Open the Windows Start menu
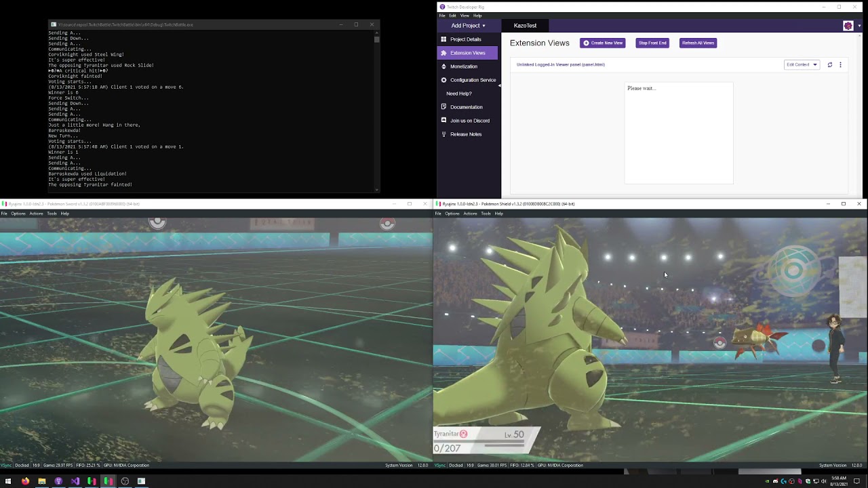This screenshot has width=868, height=488. click(x=8, y=481)
